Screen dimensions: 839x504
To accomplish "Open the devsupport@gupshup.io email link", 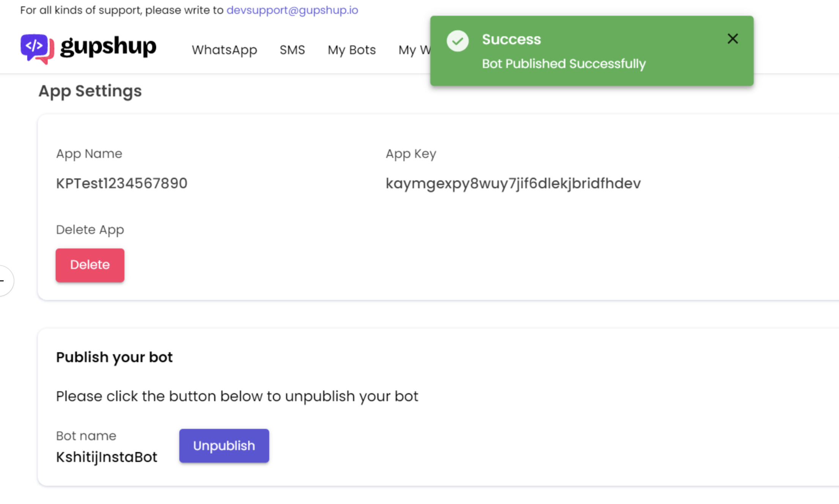I will coord(292,10).
